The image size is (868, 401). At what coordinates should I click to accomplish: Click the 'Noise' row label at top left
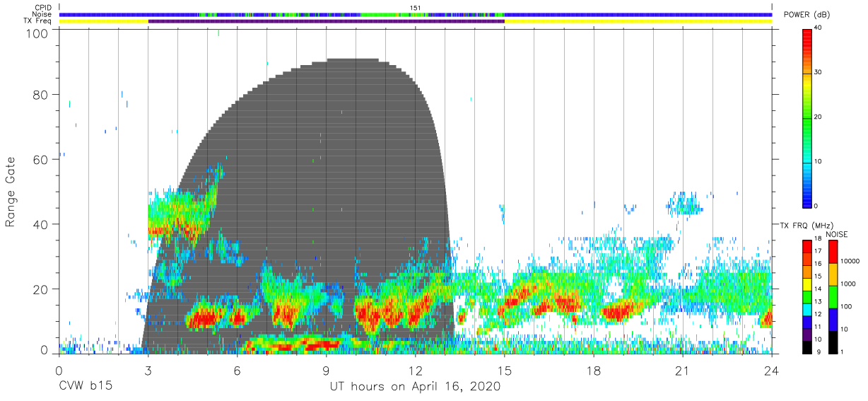click(42, 14)
